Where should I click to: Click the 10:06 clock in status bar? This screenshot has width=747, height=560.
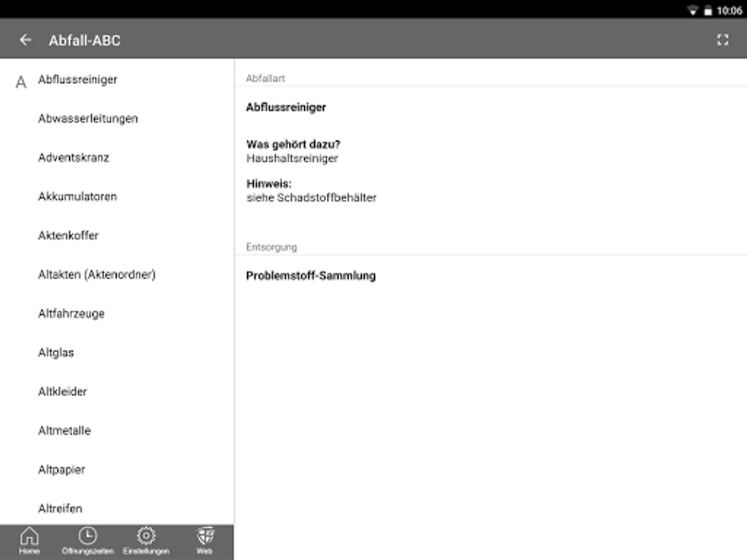(x=730, y=11)
